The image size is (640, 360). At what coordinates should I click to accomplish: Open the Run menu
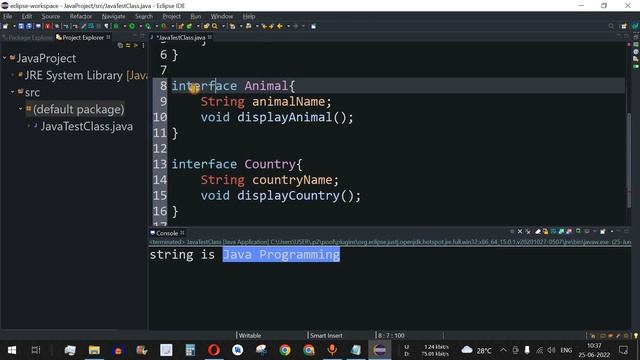pos(196,16)
